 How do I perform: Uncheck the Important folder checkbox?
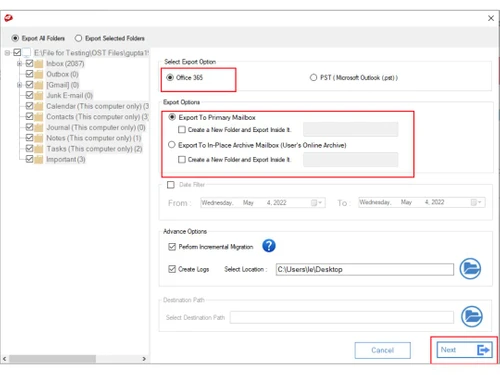coord(29,159)
